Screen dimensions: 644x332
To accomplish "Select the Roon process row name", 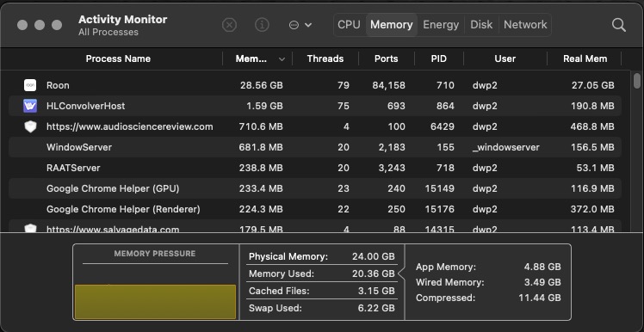I will point(58,85).
